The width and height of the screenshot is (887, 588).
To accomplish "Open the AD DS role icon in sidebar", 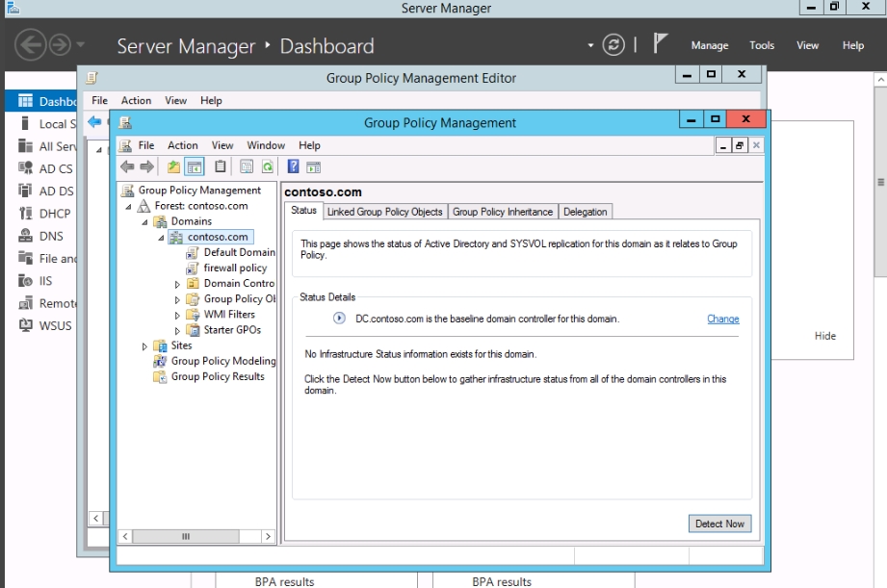I will click(25, 191).
